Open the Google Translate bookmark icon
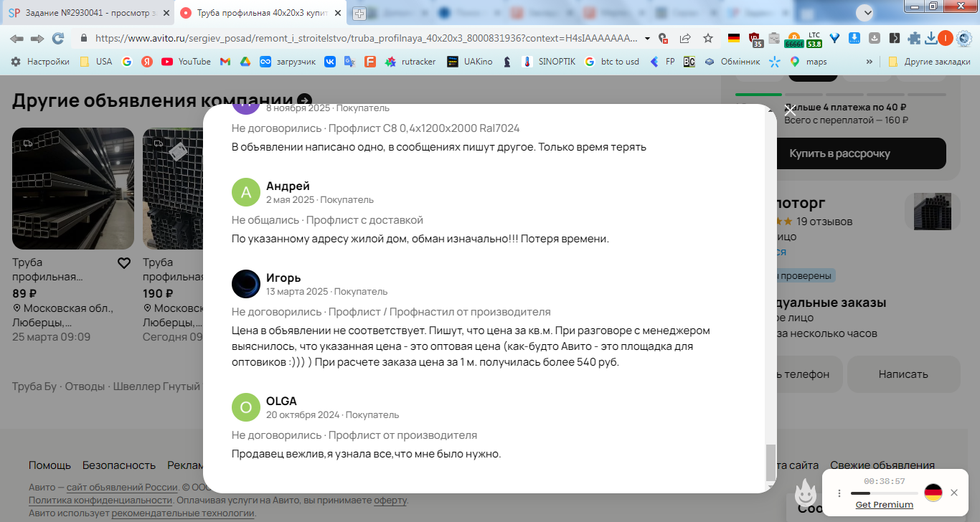This screenshot has width=980, height=522. (349, 62)
